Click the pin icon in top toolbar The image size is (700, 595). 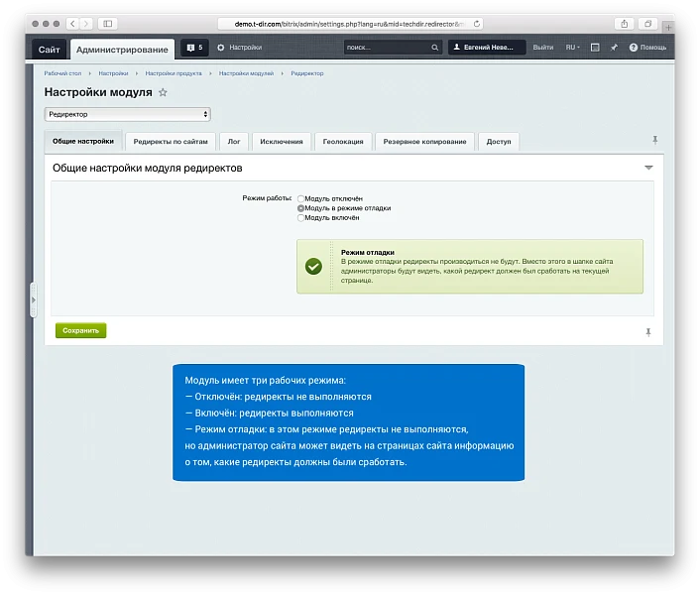(x=615, y=48)
